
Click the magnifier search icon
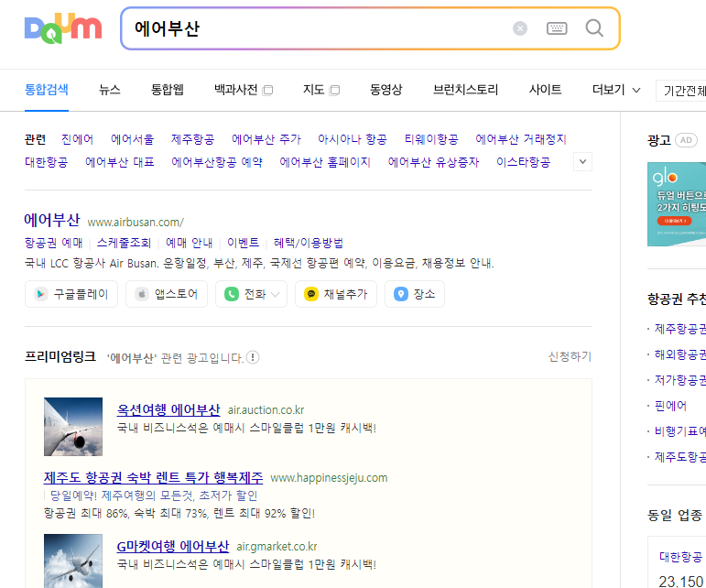[594, 27]
